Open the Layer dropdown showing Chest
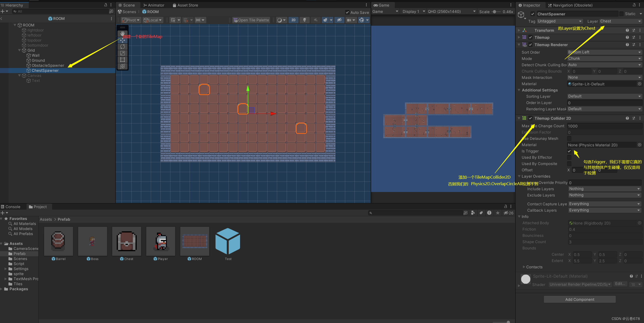The height and width of the screenshot is (323, 644). click(620, 21)
